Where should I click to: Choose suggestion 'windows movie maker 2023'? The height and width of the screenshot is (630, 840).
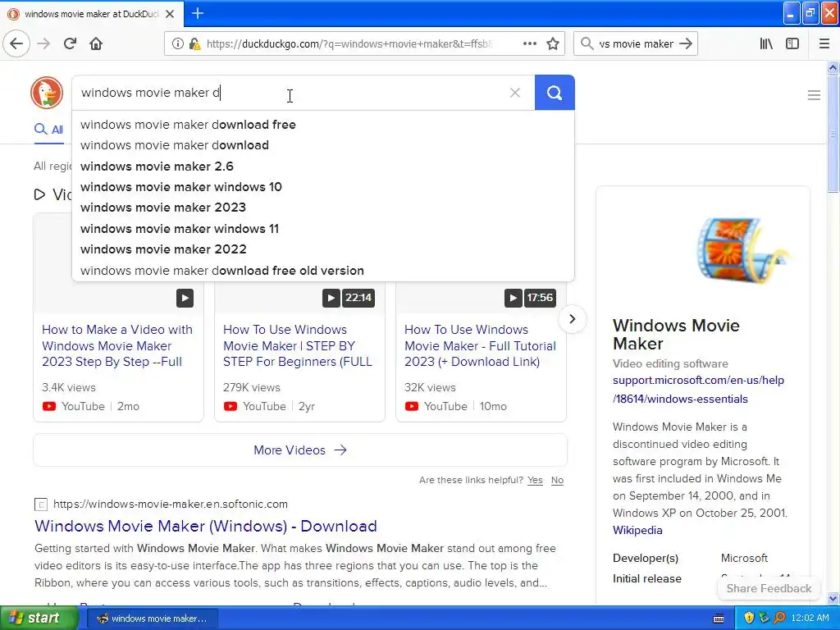(x=323, y=208)
